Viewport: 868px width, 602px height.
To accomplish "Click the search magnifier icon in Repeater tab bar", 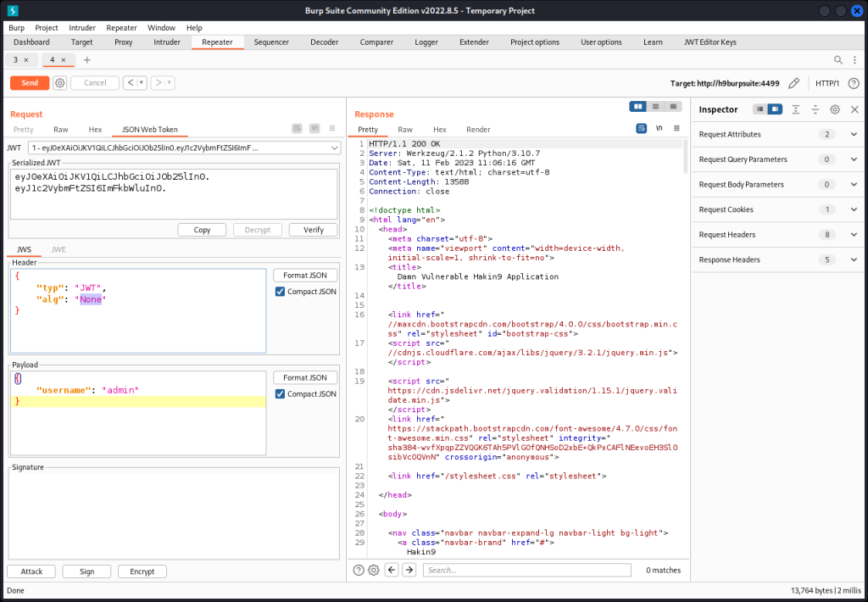I will click(x=838, y=60).
